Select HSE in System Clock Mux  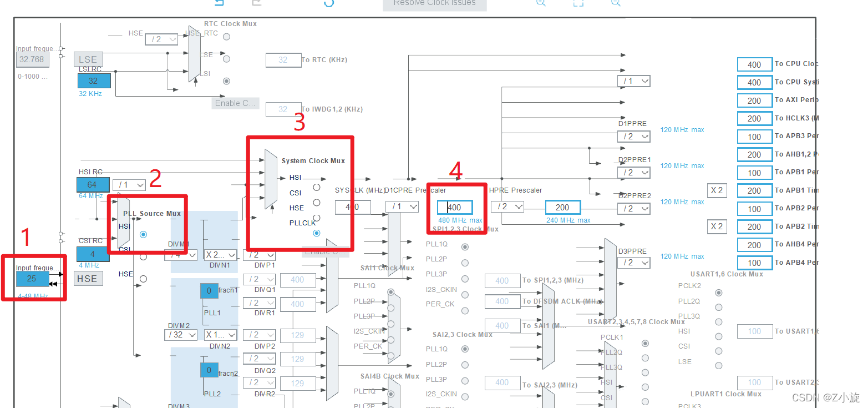tap(317, 218)
